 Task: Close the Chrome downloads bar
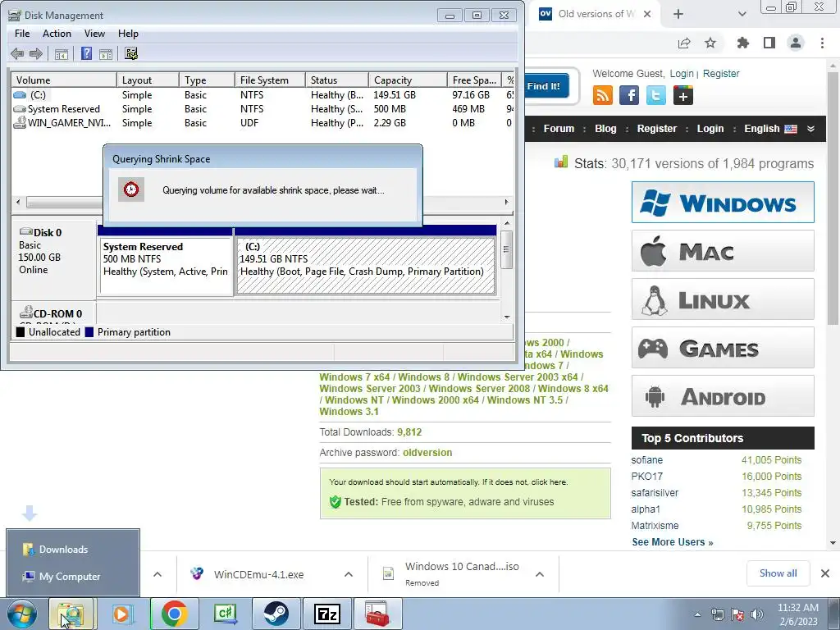[825, 573]
